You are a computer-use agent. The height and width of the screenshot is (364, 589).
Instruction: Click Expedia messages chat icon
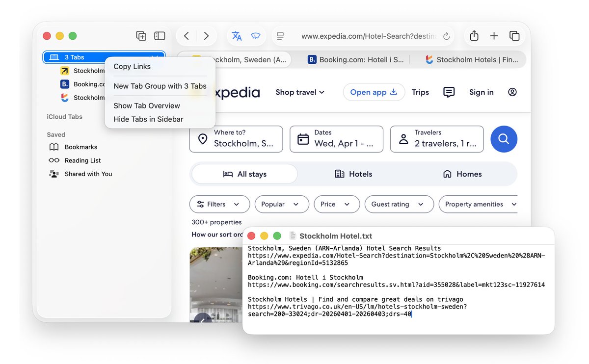449,92
